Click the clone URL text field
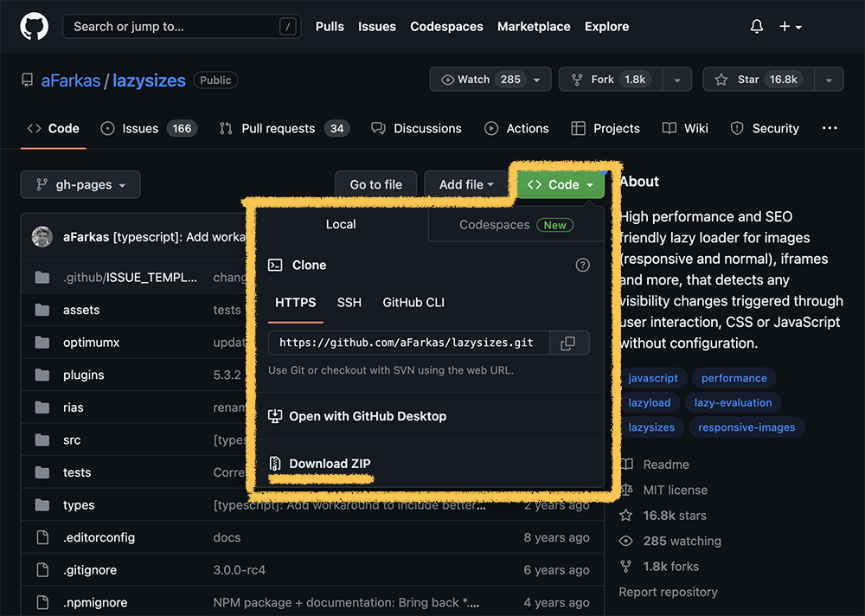The image size is (865, 616). point(409,343)
